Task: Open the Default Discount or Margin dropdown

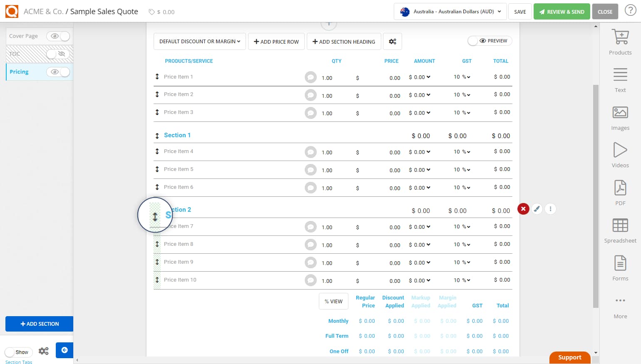Action: pyautogui.click(x=199, y=41)
